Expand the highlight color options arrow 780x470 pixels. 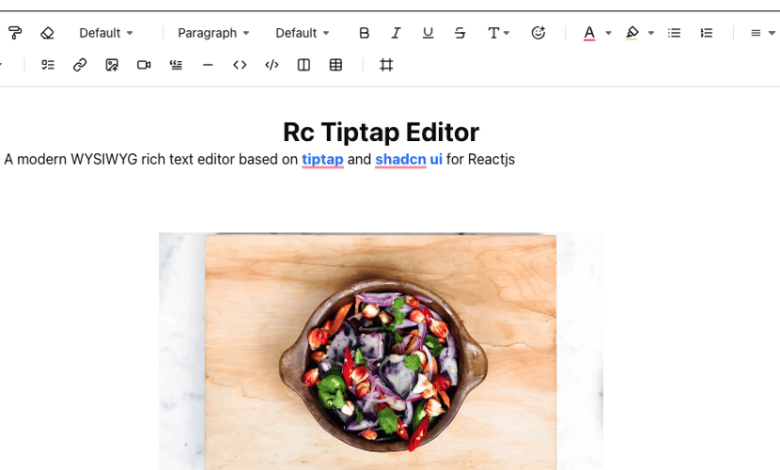point(651,33)
